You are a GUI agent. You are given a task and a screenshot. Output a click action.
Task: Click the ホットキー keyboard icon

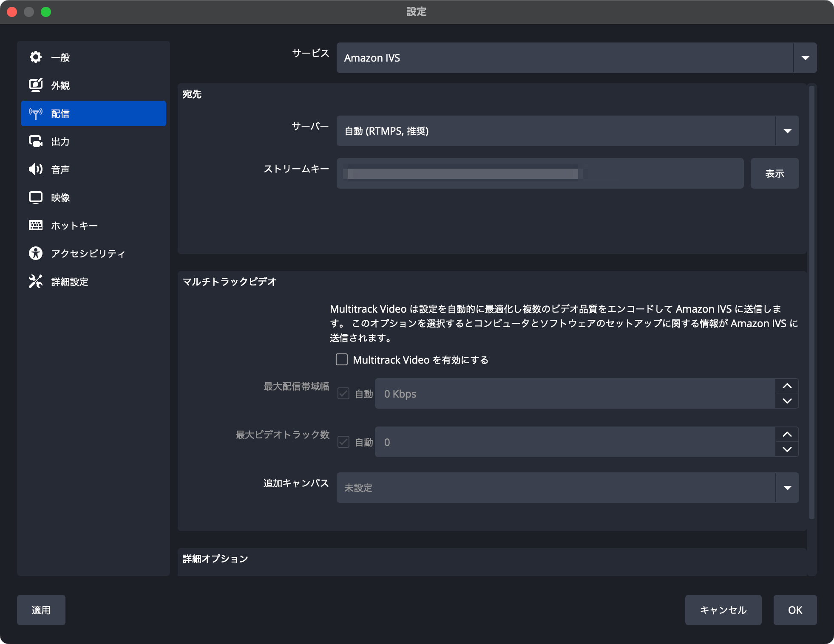tap(36, 225)
